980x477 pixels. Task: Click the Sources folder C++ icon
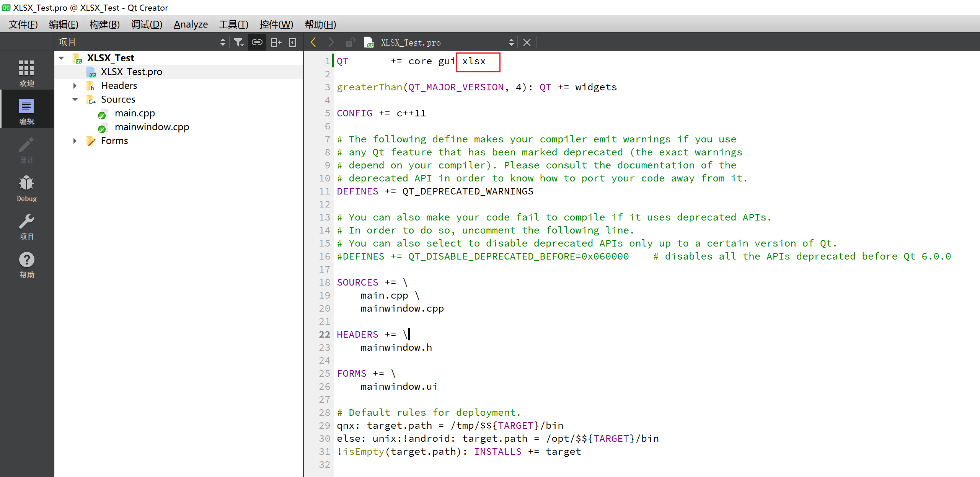pos(91,100)
